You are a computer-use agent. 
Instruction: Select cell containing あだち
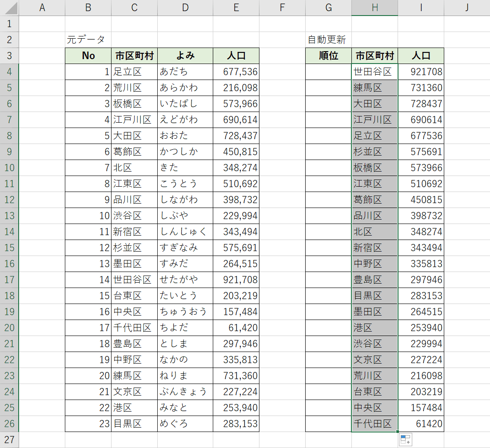tap(185, 72)
